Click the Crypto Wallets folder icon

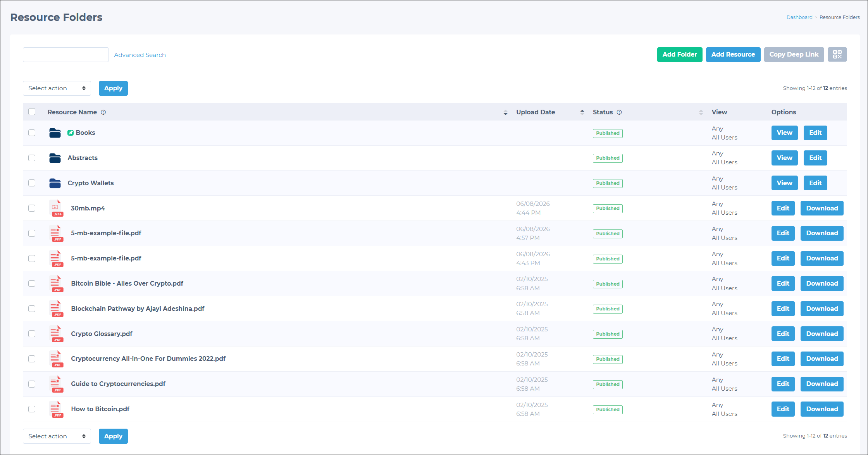click(55, 183)
